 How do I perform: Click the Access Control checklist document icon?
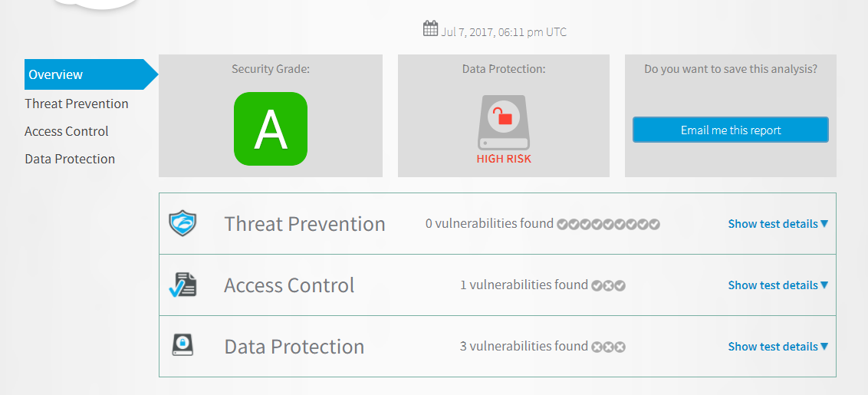click(182, 285)
